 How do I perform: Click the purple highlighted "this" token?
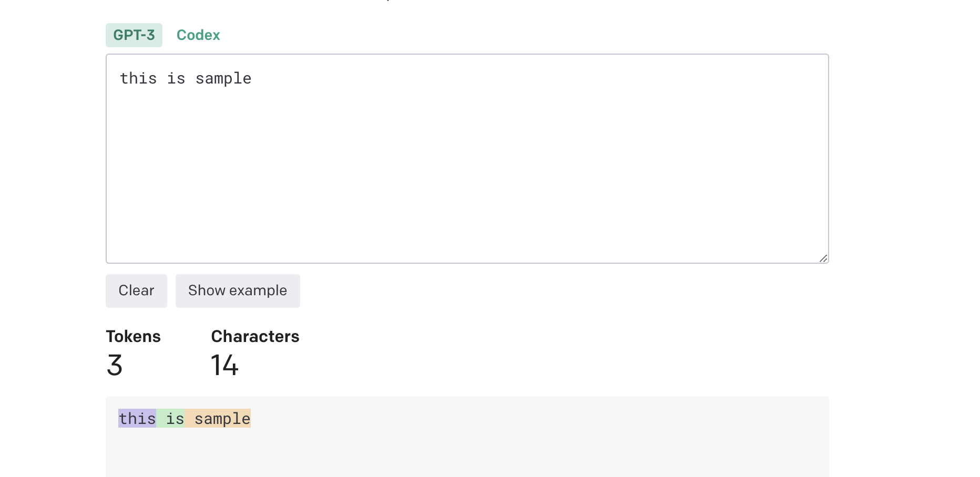pos(137,419)
